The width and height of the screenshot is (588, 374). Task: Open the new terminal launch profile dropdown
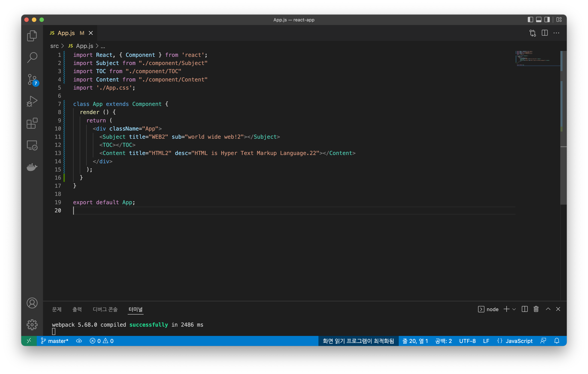coord(514,309)
